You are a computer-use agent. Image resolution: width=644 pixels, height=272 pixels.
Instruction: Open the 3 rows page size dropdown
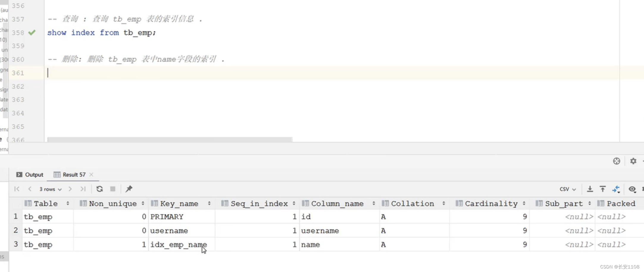pos(50,189)
